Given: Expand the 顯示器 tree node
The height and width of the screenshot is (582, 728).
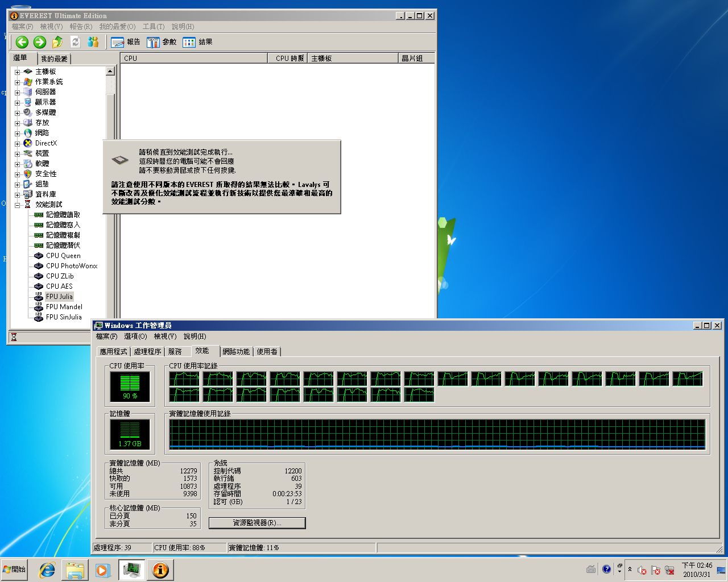Looking at the screenshot, I should (17, 103).
